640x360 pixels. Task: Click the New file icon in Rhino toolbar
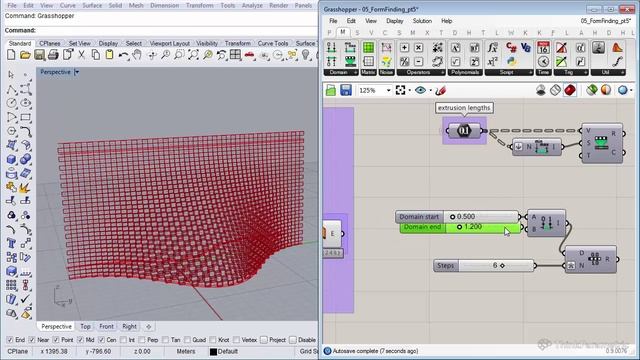pyautogui.click(x=11, y=55)
